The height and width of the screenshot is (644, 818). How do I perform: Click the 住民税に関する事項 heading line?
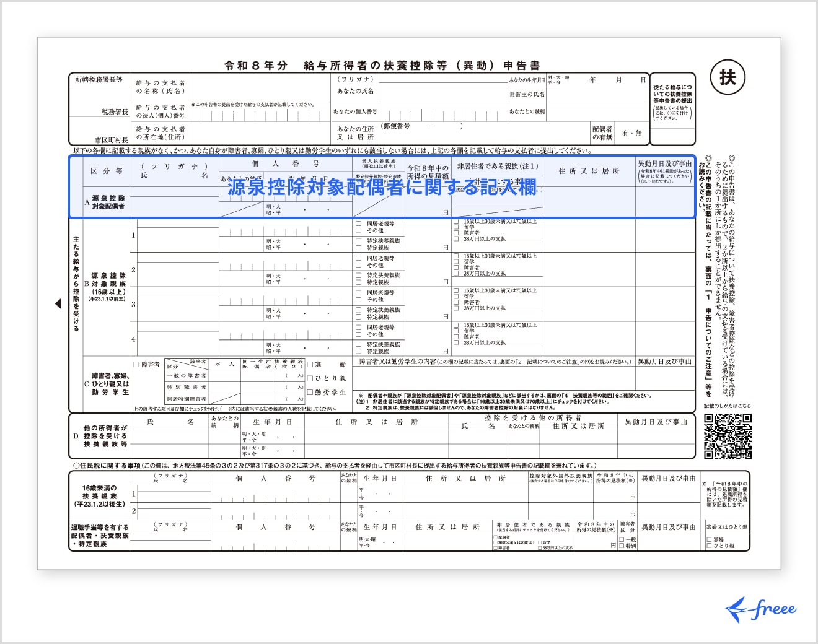click(x=335, y=466)
